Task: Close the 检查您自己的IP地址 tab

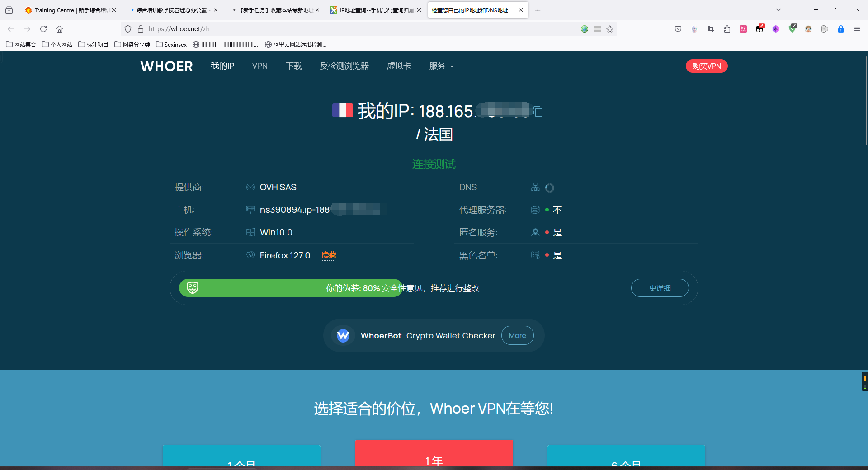Action: (x=521, y=10)
